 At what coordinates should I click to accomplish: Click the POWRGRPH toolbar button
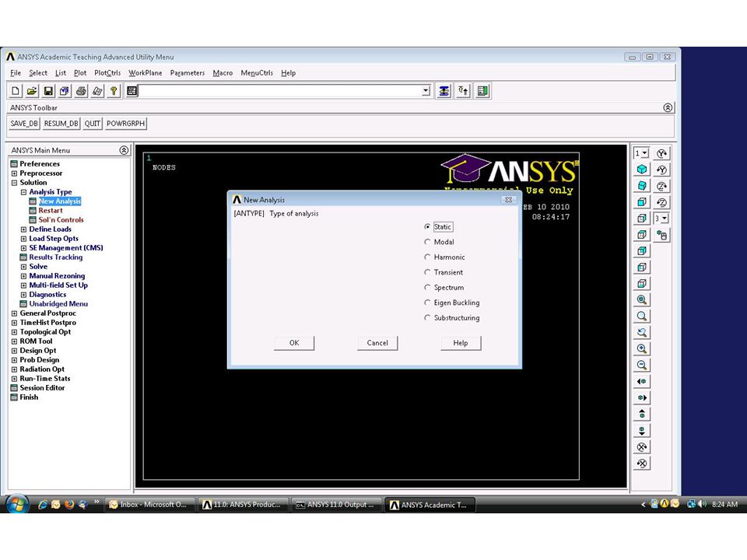tap(126, 124)
